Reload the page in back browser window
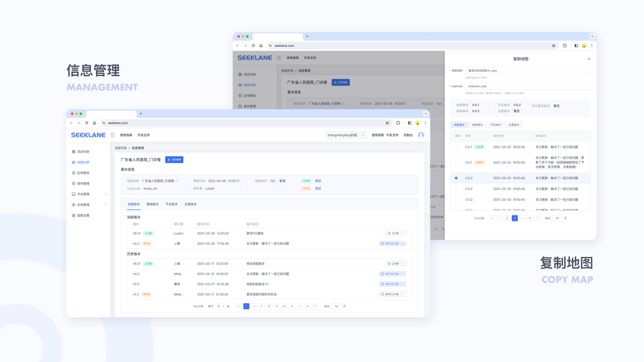The image size is (644, 362). click(253, 46)
